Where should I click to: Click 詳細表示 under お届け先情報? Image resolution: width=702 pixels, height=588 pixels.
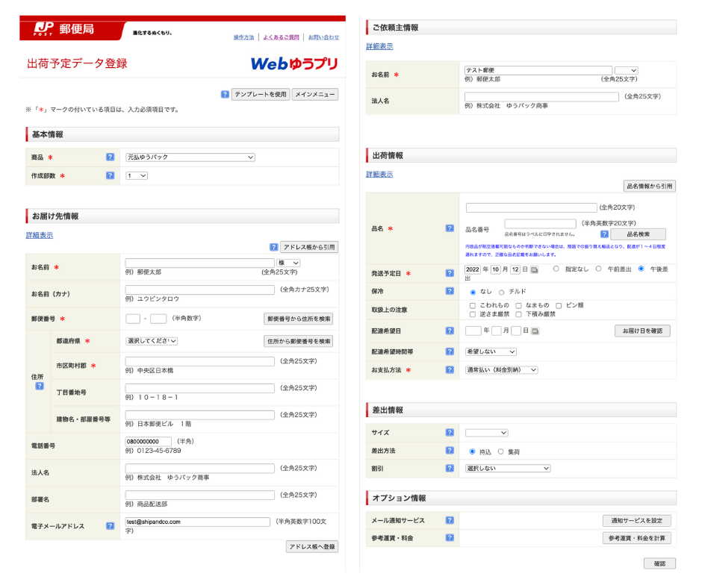40,235
